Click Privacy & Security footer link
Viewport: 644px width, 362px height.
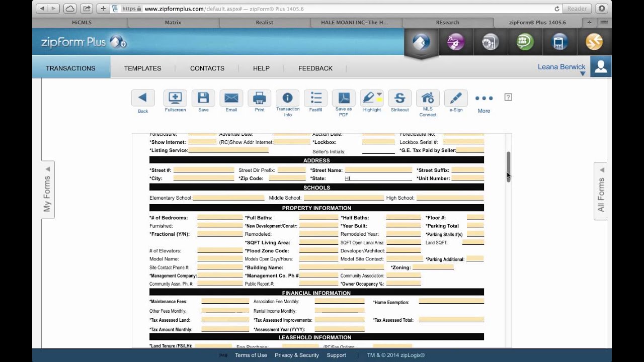297,355
